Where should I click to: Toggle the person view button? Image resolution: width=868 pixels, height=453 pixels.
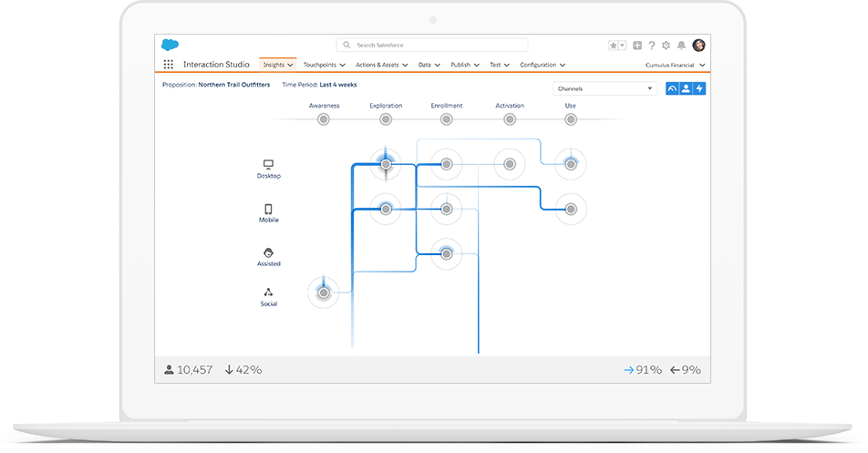(x=686, y=88)
